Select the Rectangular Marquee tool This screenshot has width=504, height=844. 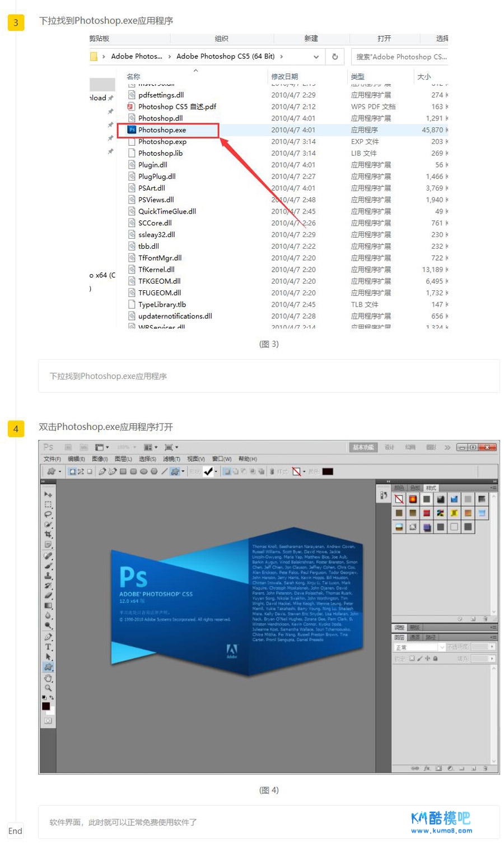click(48, 504)
